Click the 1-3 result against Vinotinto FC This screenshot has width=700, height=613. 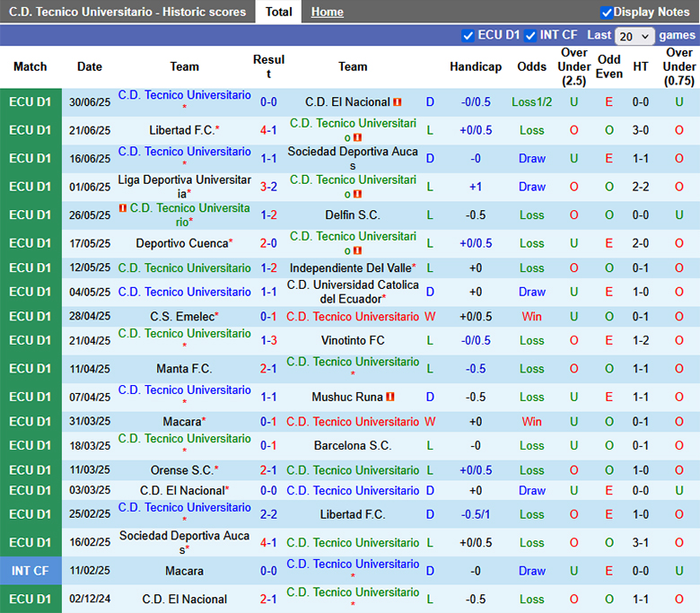pyautogui.click(x=268, y=341)
